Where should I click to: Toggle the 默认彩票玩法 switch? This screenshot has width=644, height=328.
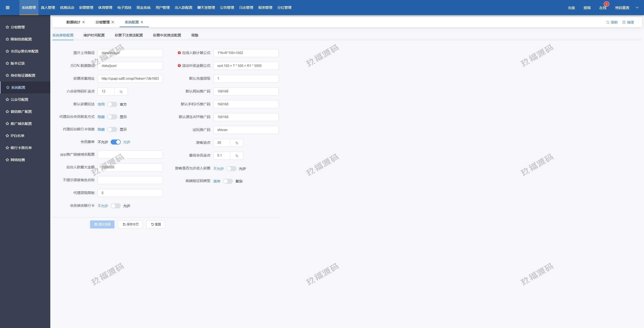[x=112, y=104]
